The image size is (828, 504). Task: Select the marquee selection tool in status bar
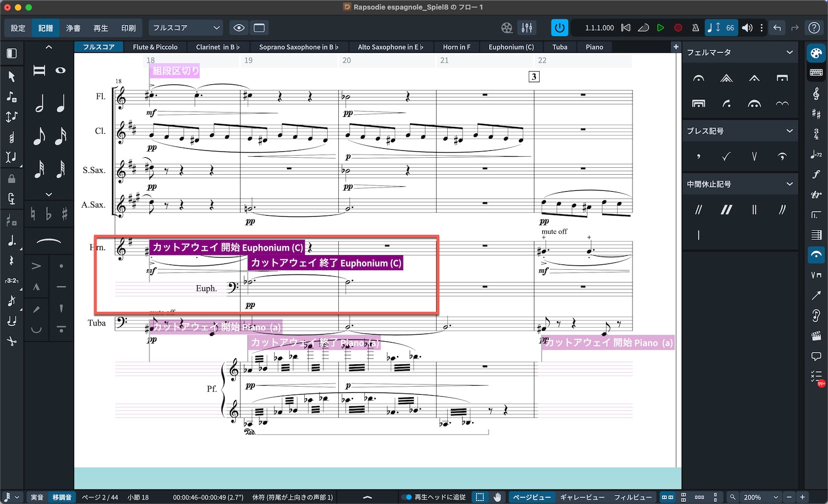[x=480, y=497]
